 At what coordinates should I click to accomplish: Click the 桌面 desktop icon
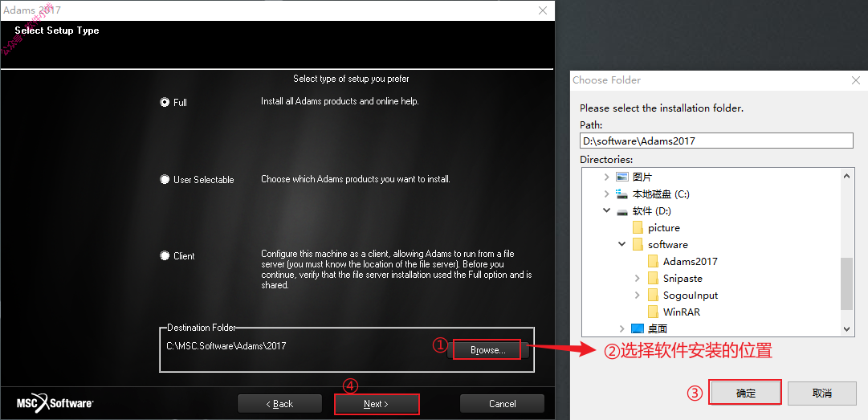tap(638, 328)
